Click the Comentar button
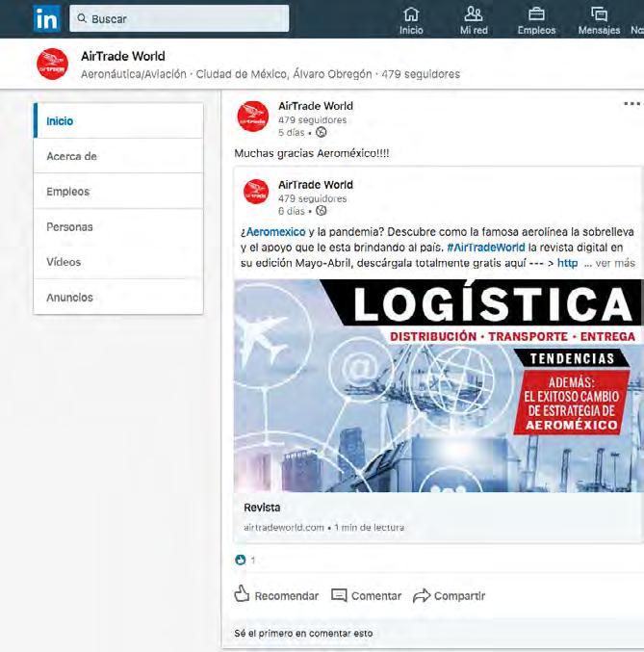Screen dimensions: 644x652 click(366, 595)
